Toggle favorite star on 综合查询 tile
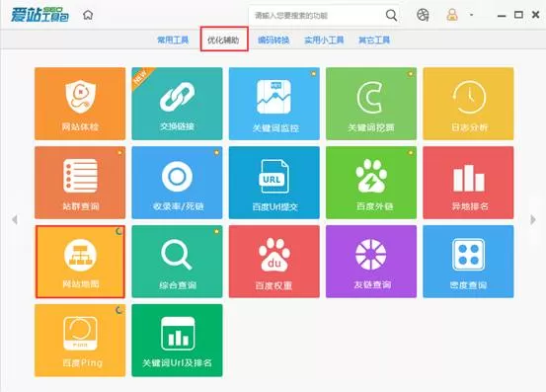This screenshot has width=546, height=392. point(216,231)
